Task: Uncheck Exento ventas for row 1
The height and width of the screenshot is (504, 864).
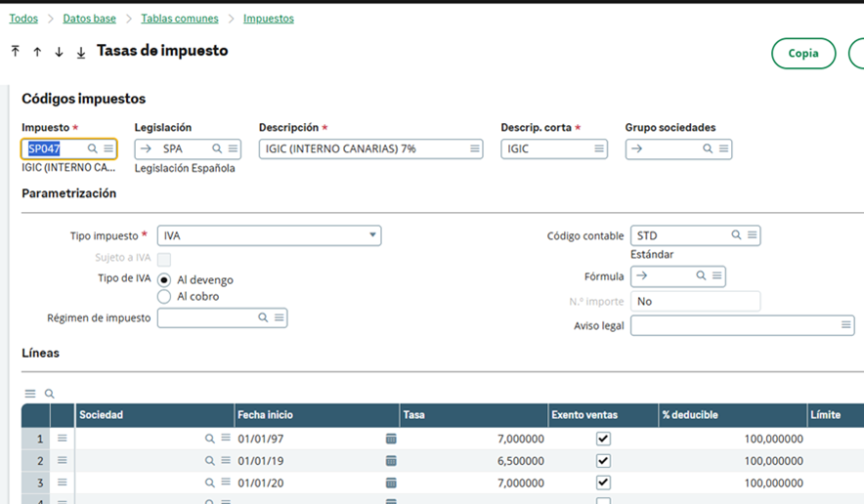Action: click(603, 439)
